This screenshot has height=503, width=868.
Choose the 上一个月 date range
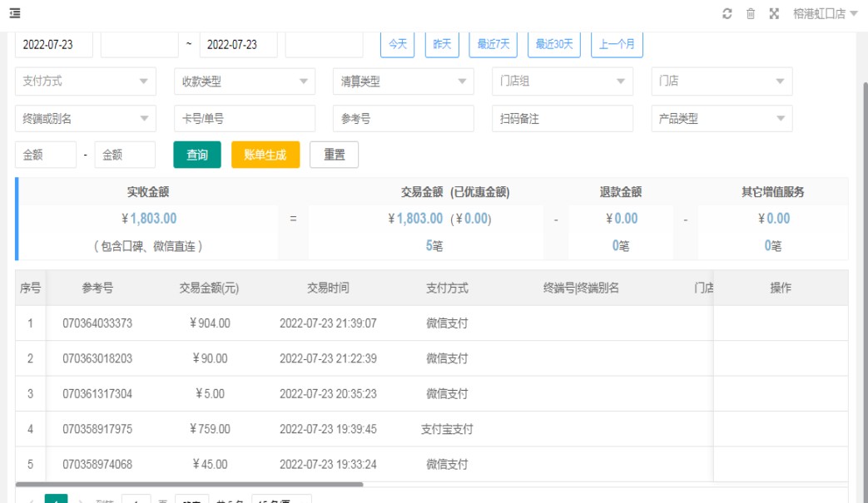click(617, 45)
